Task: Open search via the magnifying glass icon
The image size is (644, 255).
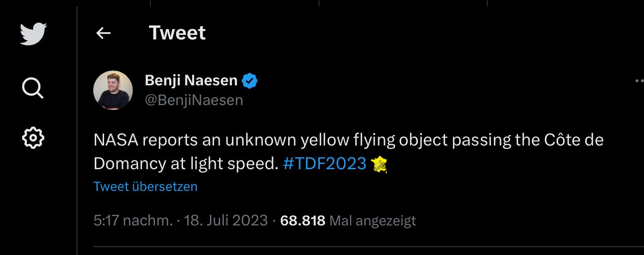Action: point(33,88)
